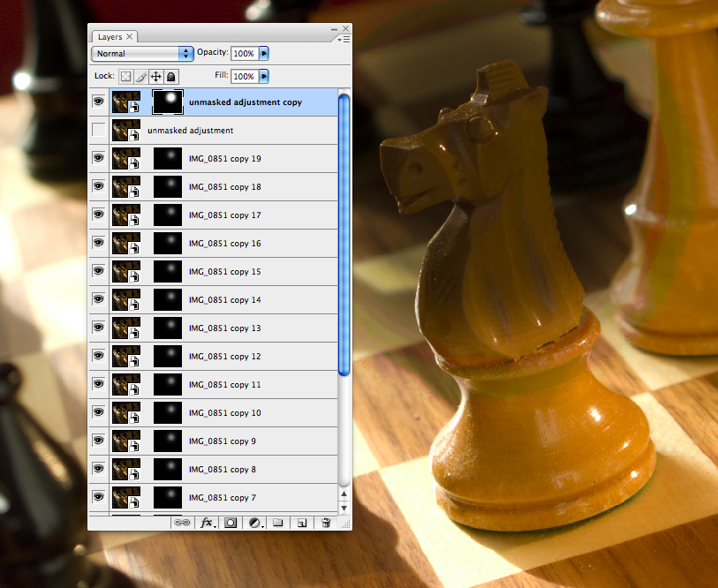Click the Layers panel scrollbar thumb

click(x=344, y=235)
